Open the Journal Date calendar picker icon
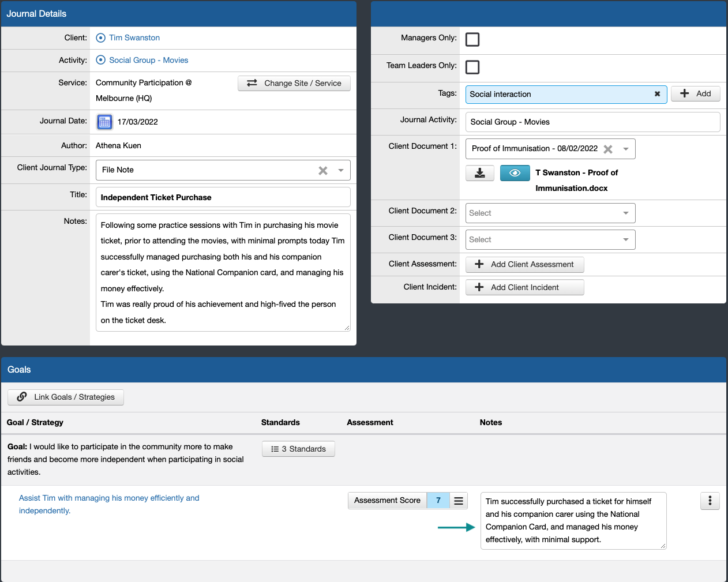 [x=104, y=122]
